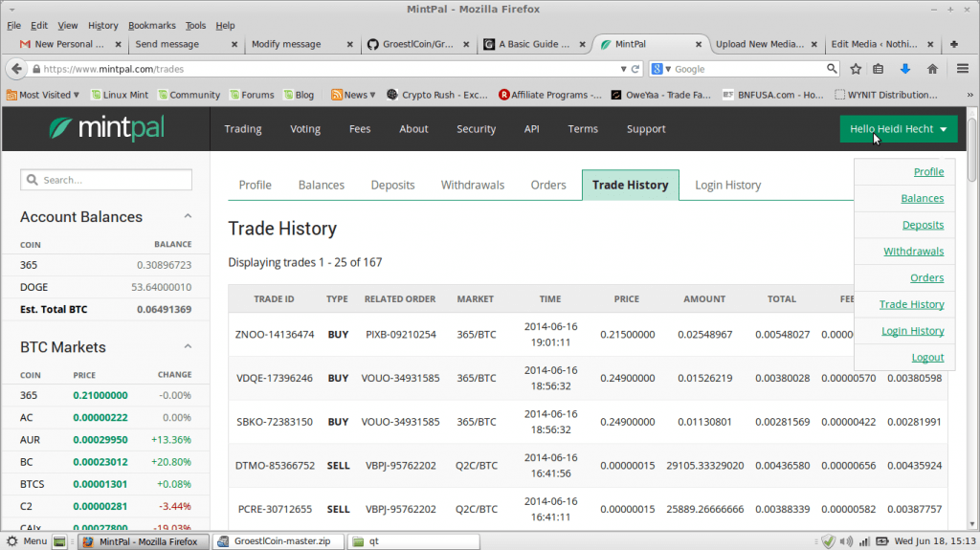Go to Firefox home page icon

932,69
